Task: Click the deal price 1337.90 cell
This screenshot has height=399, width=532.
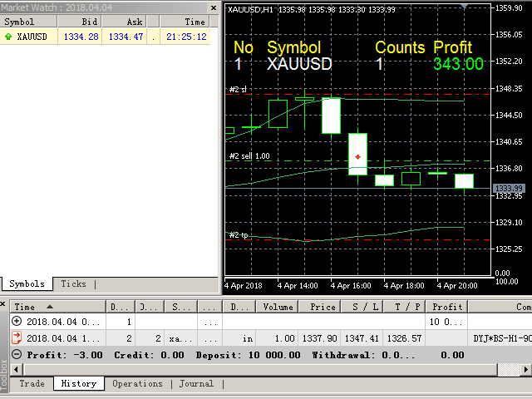Action: [319, 338]
